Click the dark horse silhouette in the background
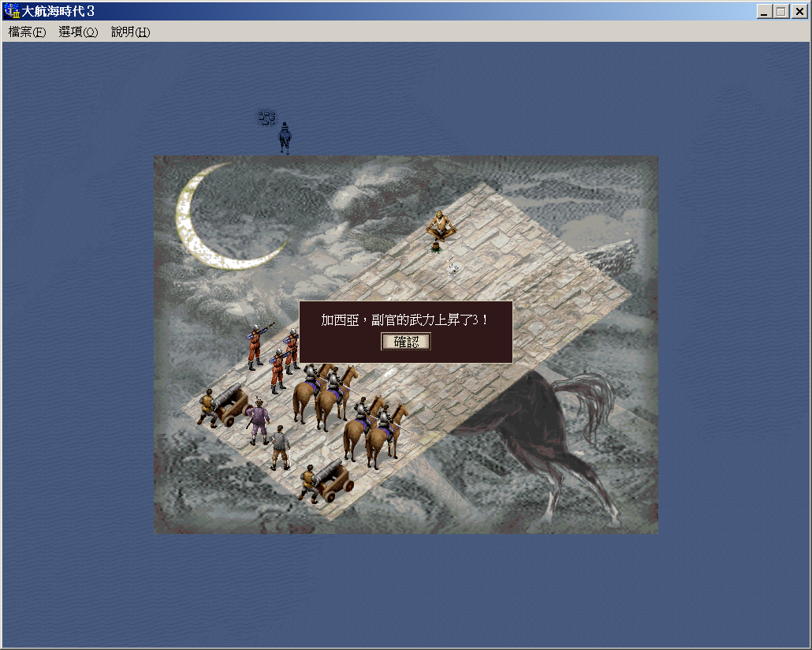The width and height of the screenshot is (812, 650). click(552, 434)
